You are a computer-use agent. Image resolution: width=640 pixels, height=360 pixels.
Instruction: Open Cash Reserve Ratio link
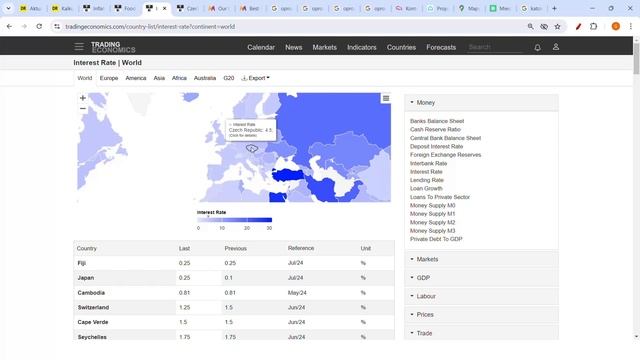tap(436, 129)
